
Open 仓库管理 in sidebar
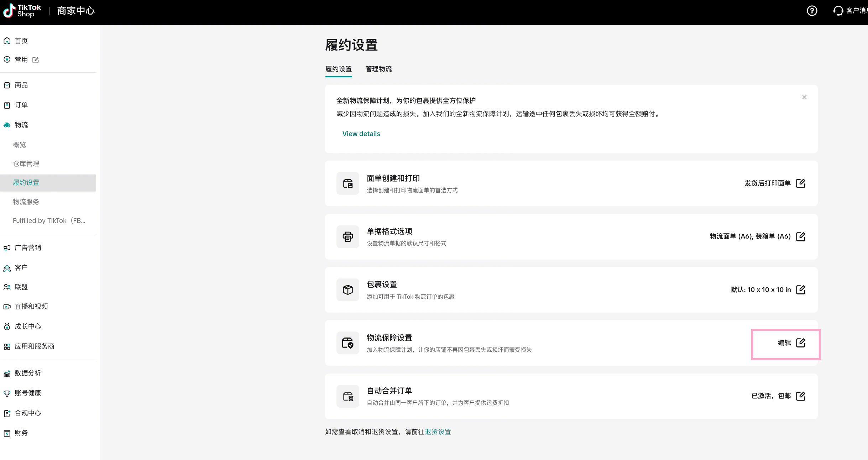point(26,164)
